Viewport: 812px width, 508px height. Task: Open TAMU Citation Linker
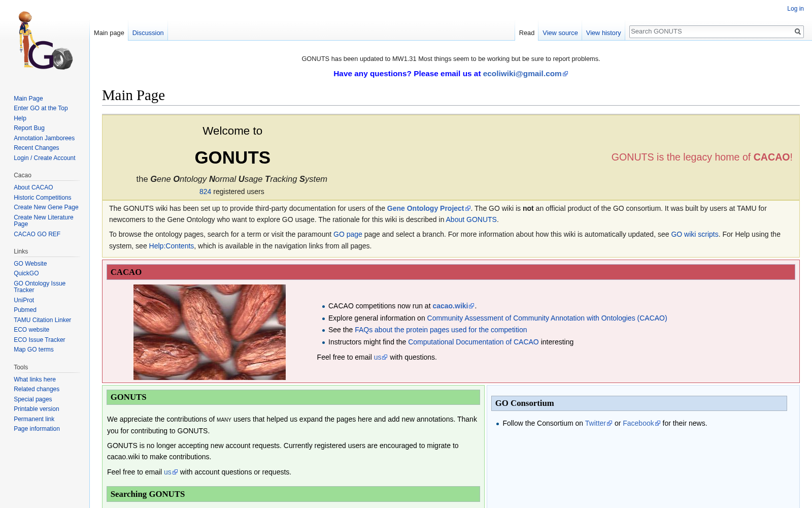point(42,320)
